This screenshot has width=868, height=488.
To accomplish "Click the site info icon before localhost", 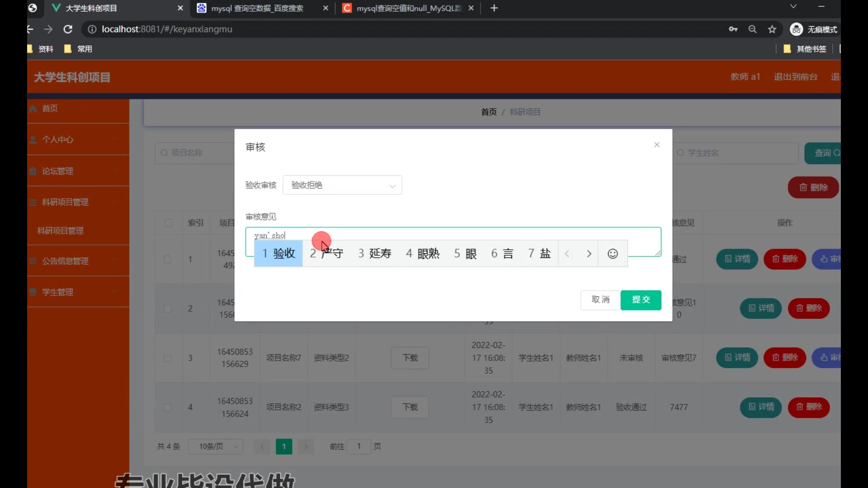I will point(92,29).
